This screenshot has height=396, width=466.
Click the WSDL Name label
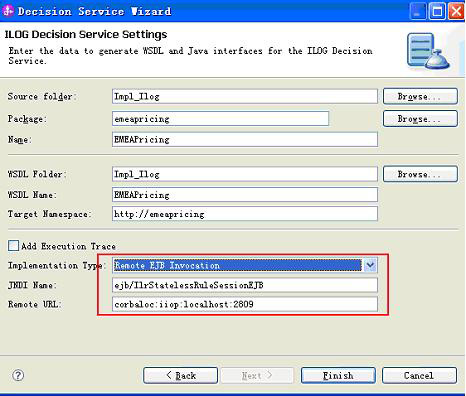tap(32, 194)
